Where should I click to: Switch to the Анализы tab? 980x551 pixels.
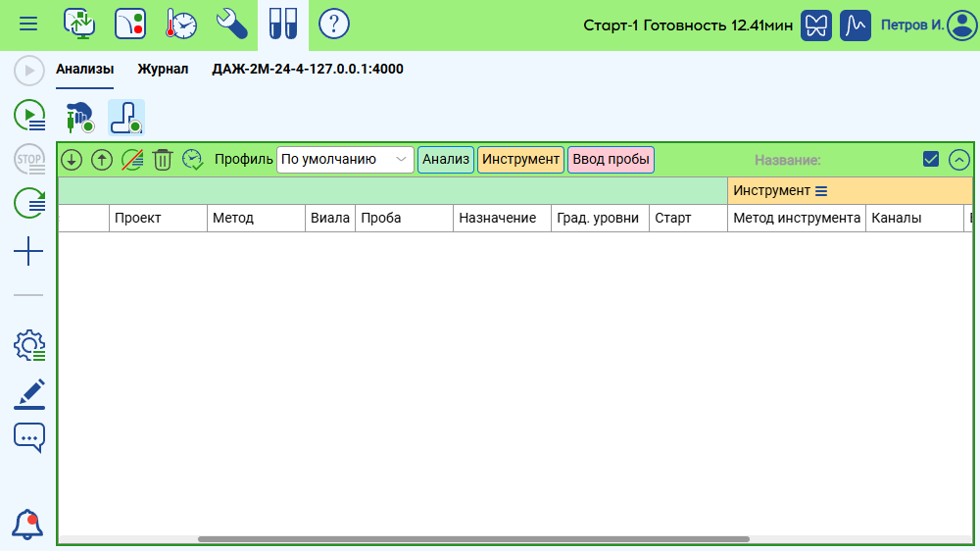[84, 70]
